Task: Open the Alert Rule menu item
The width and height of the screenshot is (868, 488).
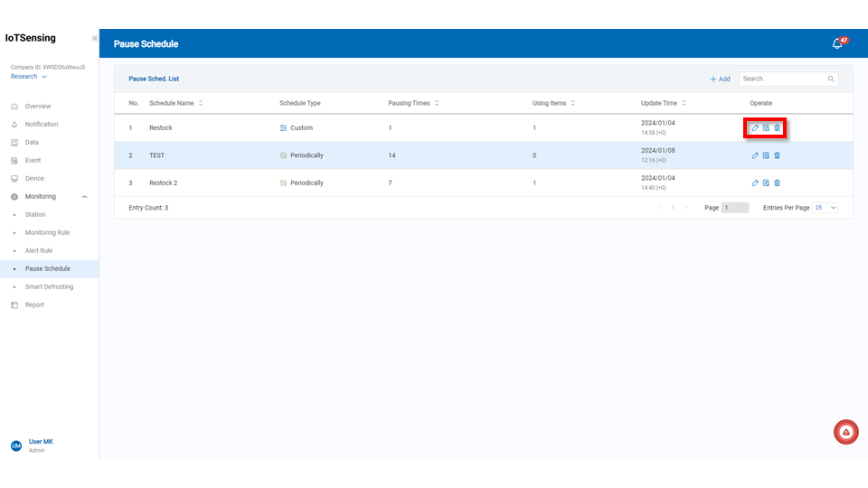Action: point(39,250)
